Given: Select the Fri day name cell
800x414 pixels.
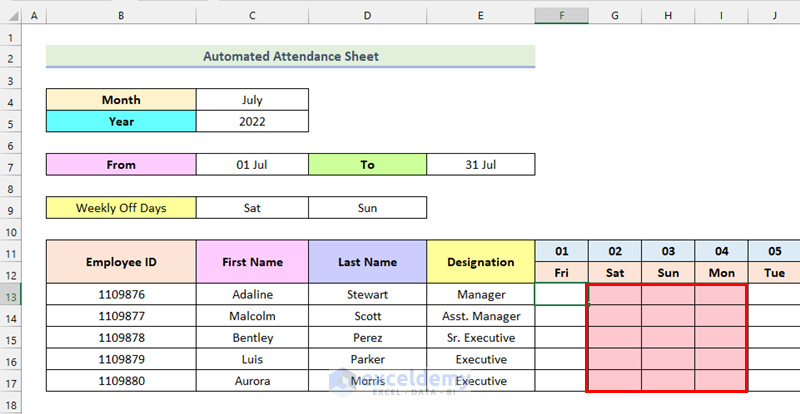Looking at the screenshot, I should pyautogui.click(x=561, y=273).
